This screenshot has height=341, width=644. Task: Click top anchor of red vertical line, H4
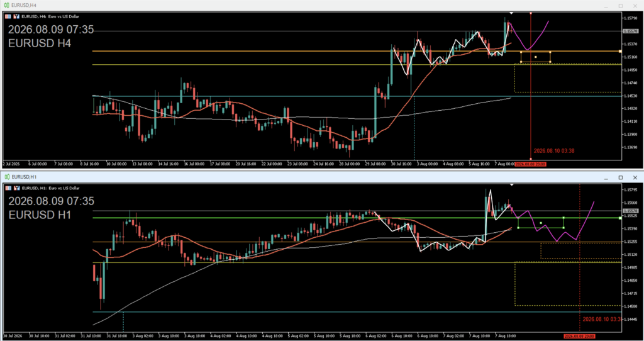[531, 13]
